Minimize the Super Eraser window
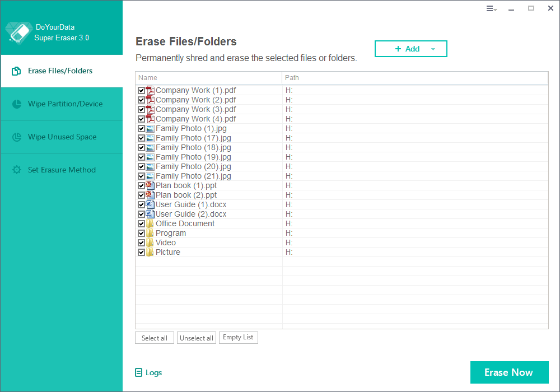This screenshot has width=560, height=392. click(511, 9)
